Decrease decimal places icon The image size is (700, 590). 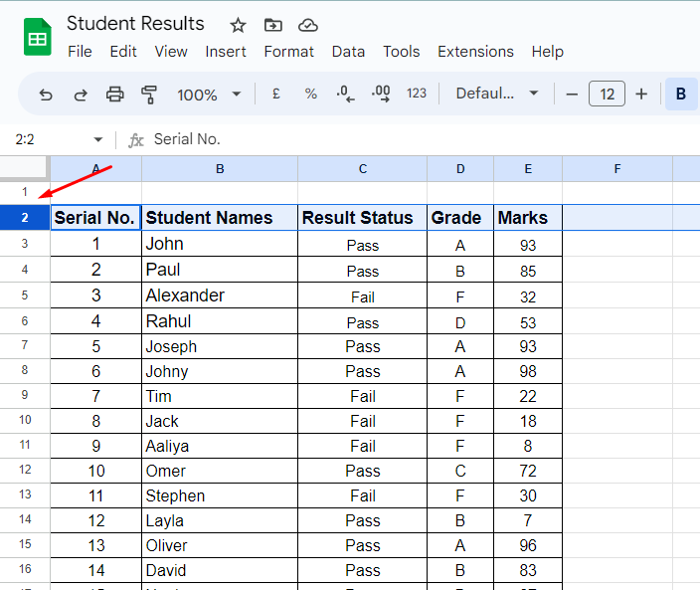pyautogui.click(x=345, y=94)
